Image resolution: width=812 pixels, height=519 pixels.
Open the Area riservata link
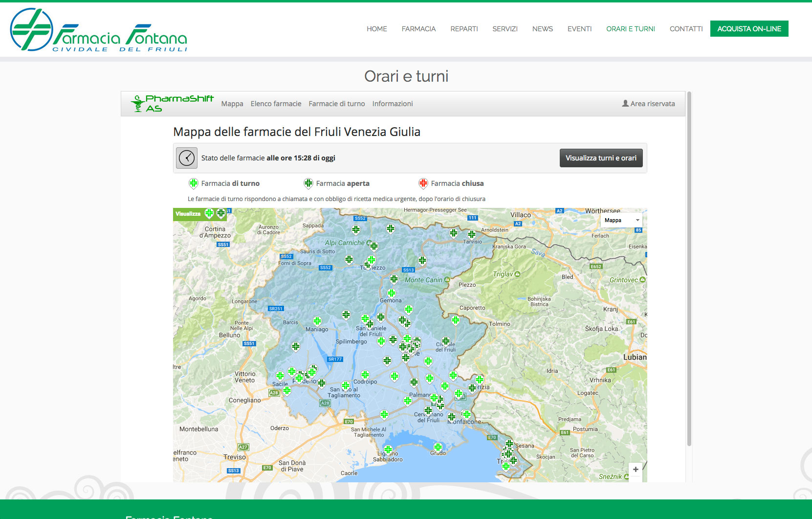pos(648,104)
